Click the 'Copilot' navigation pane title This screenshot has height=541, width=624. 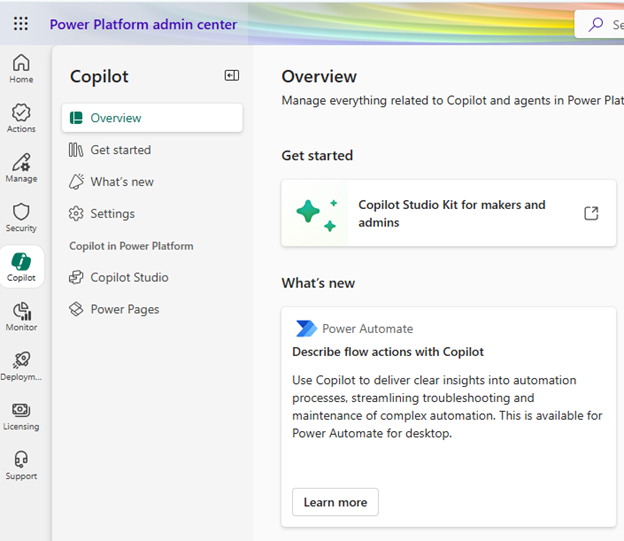(x=99, y=76)
